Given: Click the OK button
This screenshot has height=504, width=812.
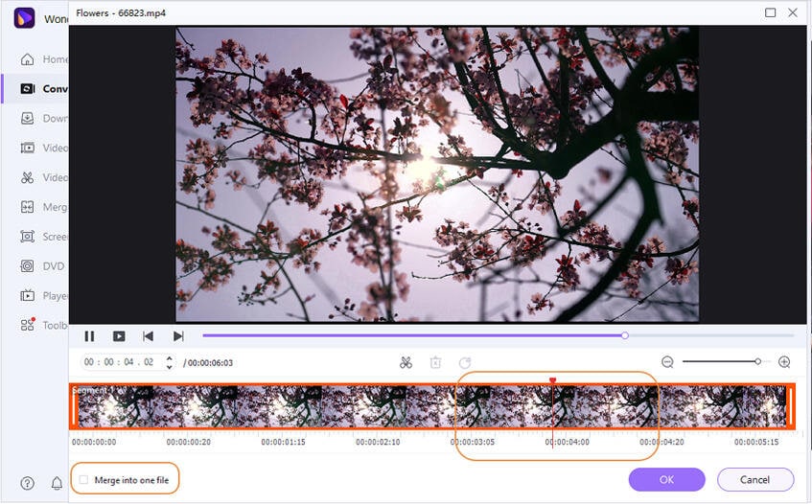Looking at the screenshot, I should coord(666,480).
